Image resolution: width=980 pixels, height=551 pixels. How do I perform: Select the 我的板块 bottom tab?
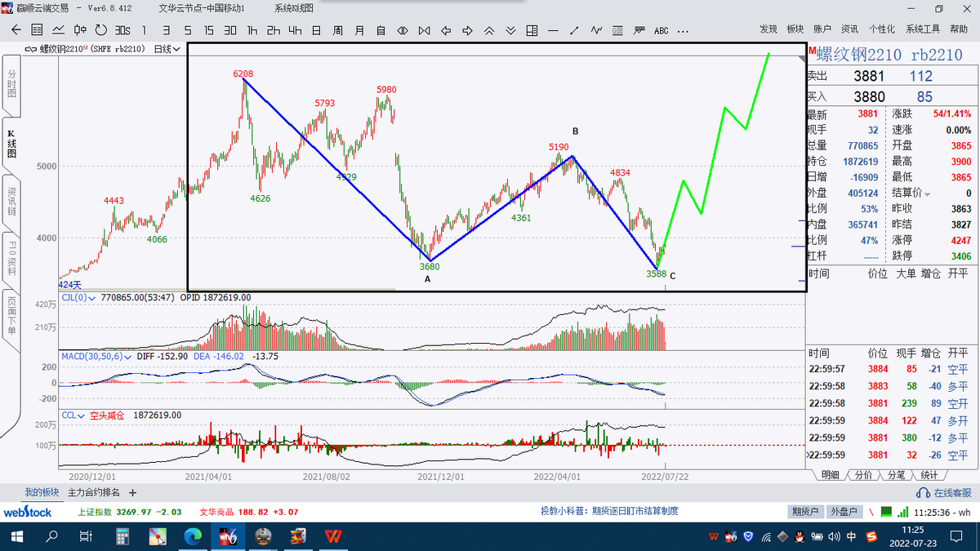tap(42, 492)
